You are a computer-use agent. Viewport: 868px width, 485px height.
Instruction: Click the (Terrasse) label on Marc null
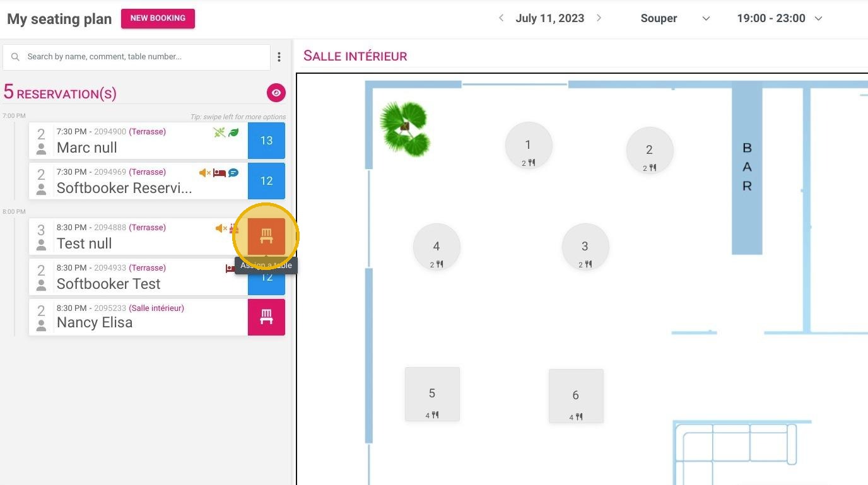click(148, 132)
